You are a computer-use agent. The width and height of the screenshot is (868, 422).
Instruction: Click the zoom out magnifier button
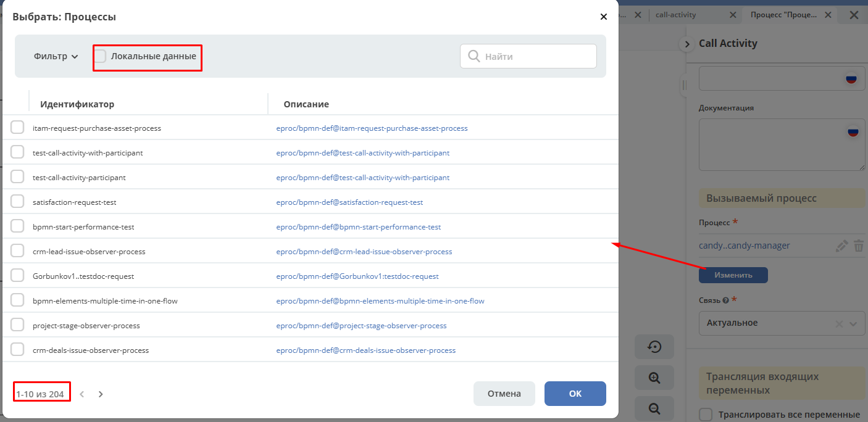pos(654,408)
